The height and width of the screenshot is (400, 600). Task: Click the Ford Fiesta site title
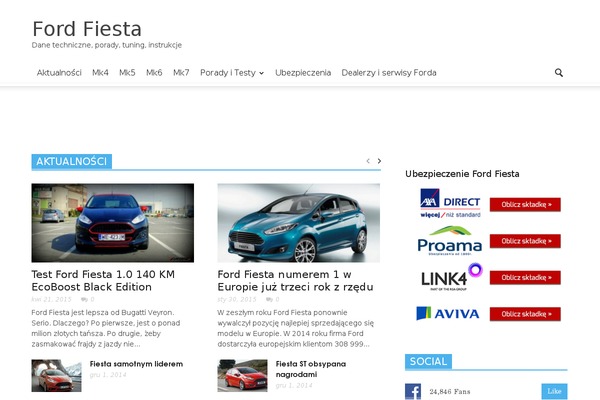pyautogui.click(x=87, y=29)
